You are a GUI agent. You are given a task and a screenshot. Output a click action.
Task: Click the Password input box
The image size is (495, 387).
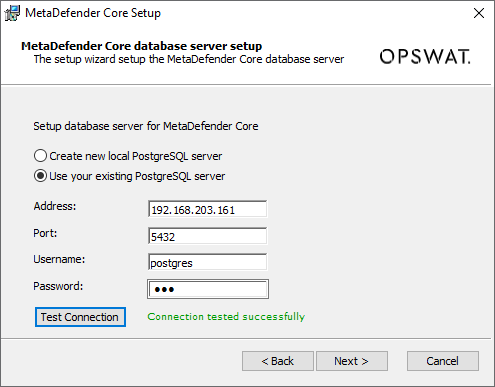[x=208, y=289]
